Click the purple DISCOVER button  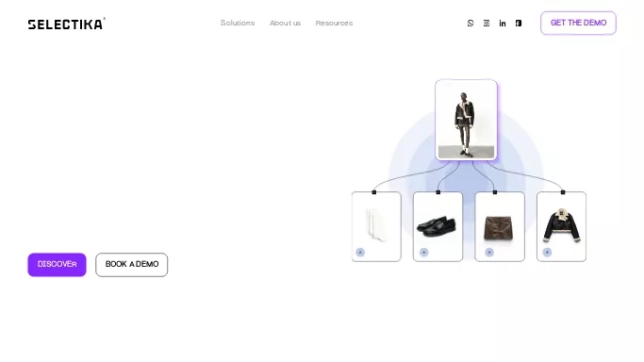[58, 264]
